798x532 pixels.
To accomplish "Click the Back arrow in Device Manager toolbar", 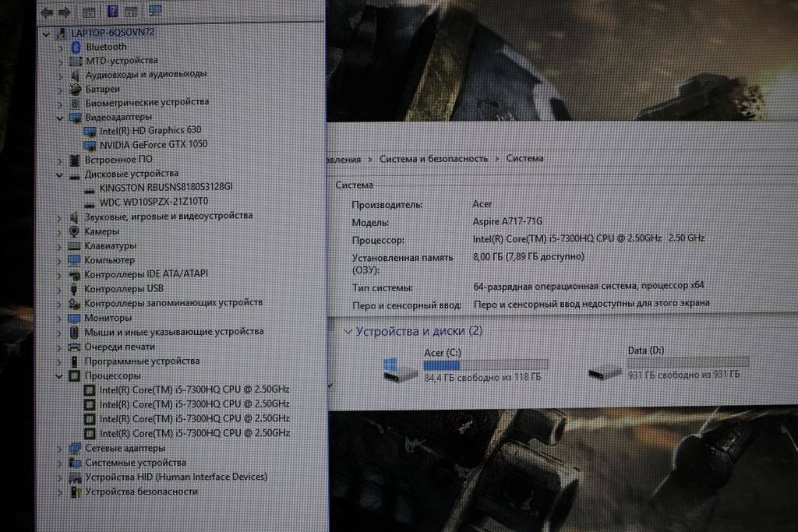I will click(48, 12).
